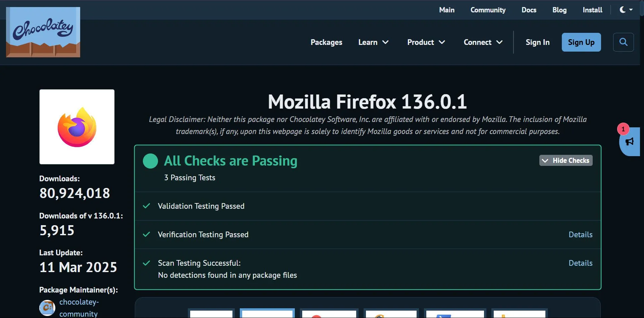Open chocolatey-community maintainer profile link

[79, 308]
